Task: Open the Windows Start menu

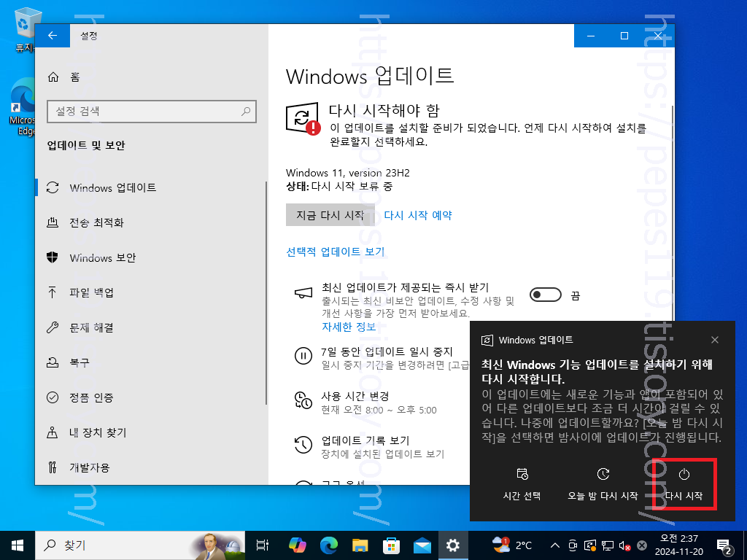Action: [x=18, y=545]
